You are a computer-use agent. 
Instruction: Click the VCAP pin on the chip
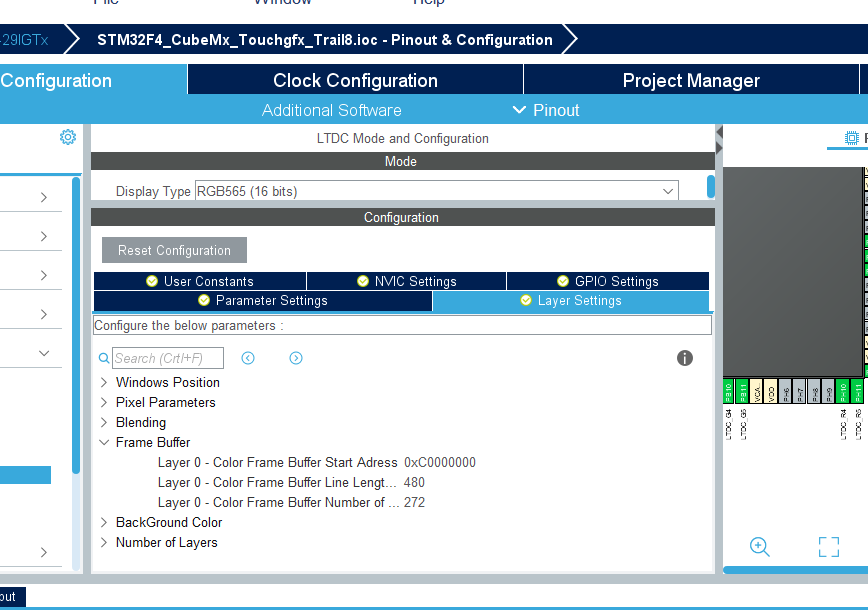click(x=757, y=391)
